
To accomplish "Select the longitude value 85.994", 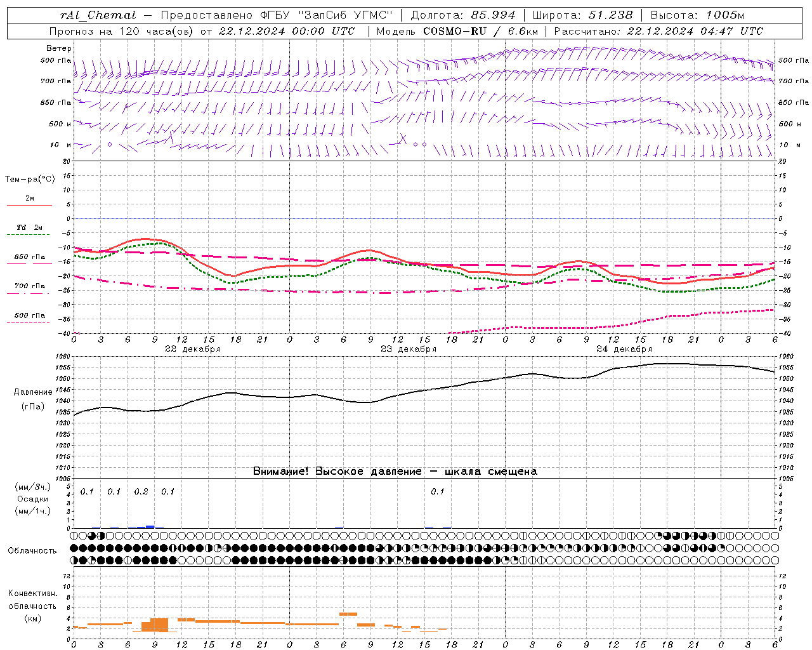I will pyautogui.click(x=492, y=15).
